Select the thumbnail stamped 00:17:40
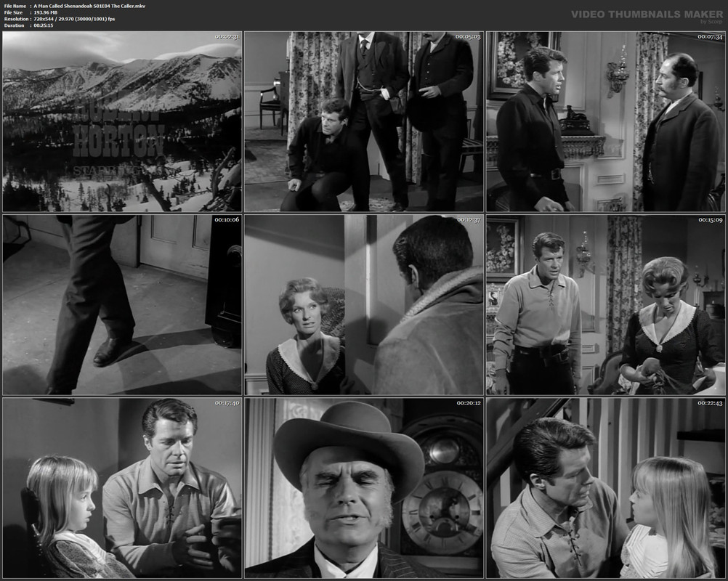Screen dimensions: 728x581 click(122, 488)
